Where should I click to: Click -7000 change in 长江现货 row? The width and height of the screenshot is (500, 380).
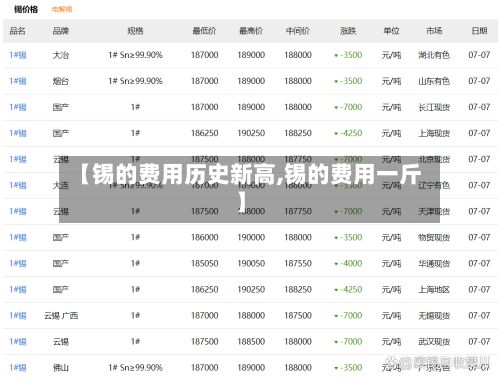pyautogui.click(x=348, y=107)
